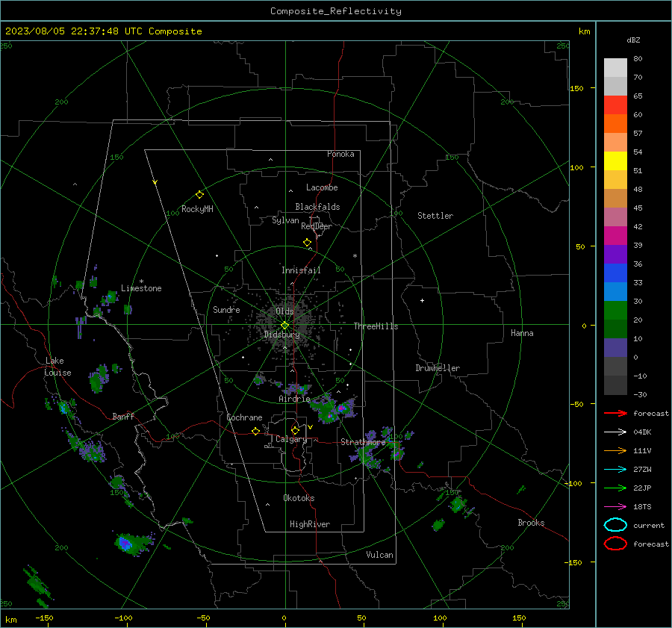Click the Hanna label
672x628 pixels.
[522, 333]
